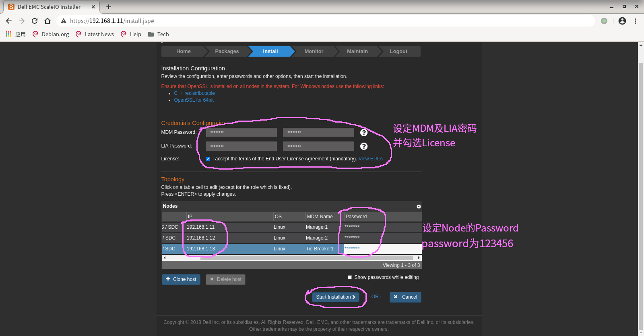Click the page vertical scrollbar

[x=641, y=197]
